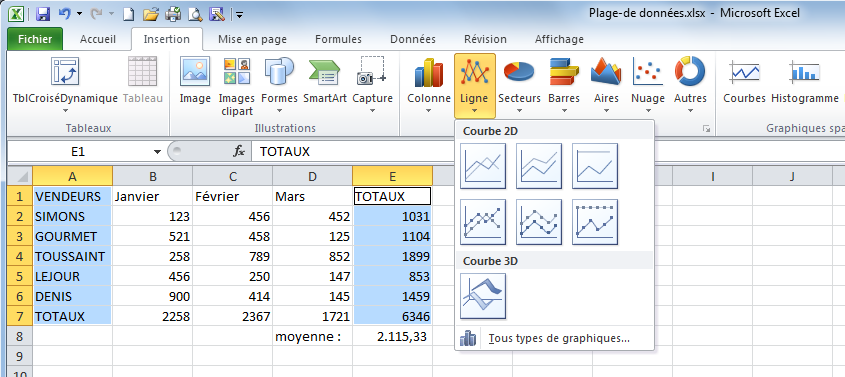Viewport: 845px width, 377px height.
Task: Open the Barres chart menu
Action: 564,85
